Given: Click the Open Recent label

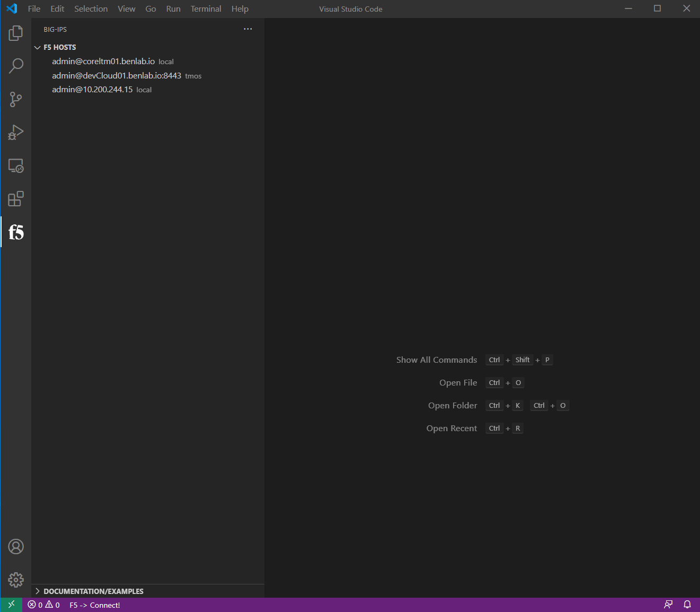Looking at the screenshot, I should [451, 428].
